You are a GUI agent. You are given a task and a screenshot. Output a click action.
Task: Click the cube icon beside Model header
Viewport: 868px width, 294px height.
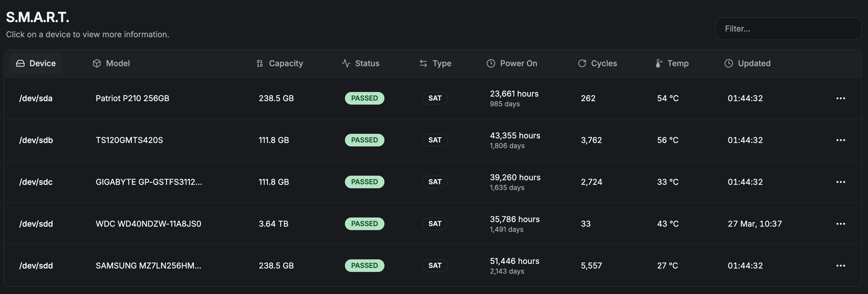[97, 63]
